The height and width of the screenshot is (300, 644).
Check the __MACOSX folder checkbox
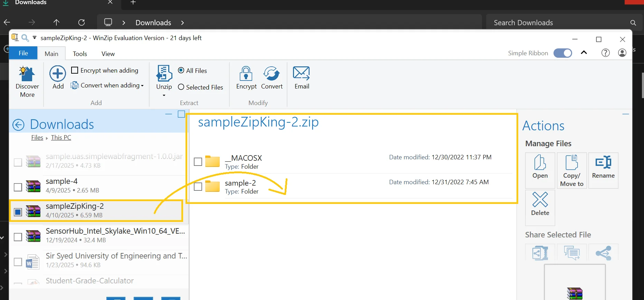[x=198, y=162]
